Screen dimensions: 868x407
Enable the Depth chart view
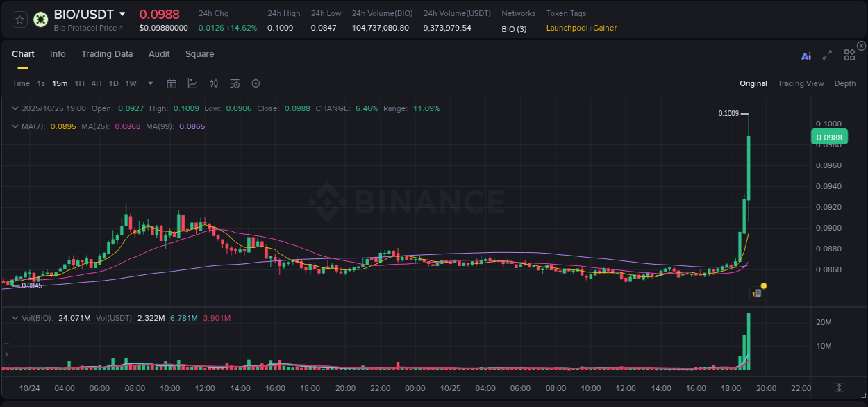pos(845,83)
